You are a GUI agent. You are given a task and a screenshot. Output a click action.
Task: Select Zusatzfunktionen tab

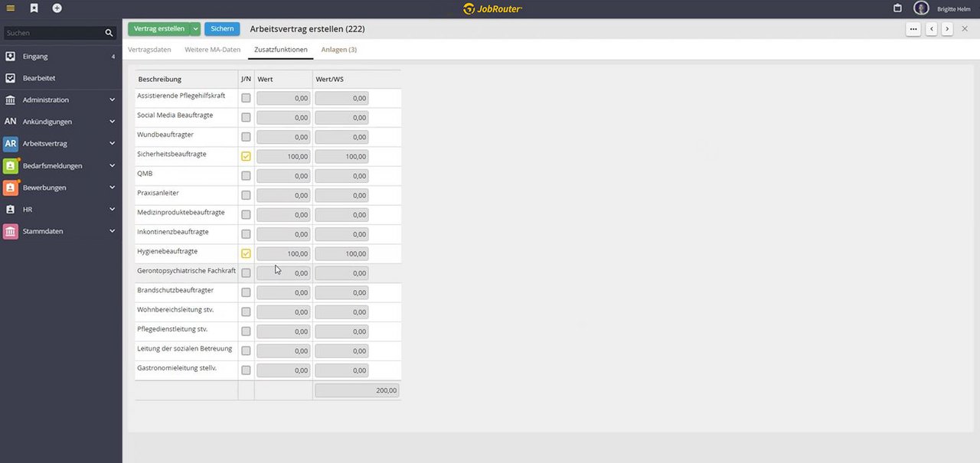[x=281, y=50]
